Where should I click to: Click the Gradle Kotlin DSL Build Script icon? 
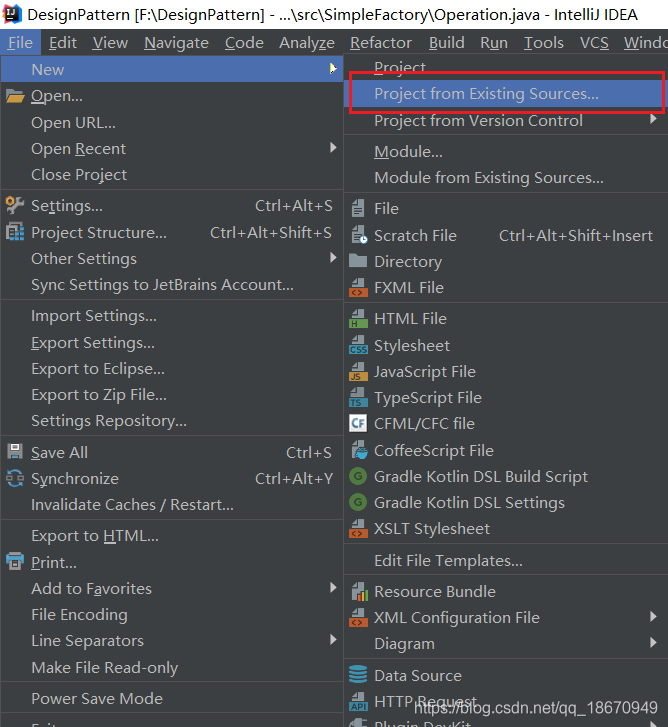coord(358,476)
